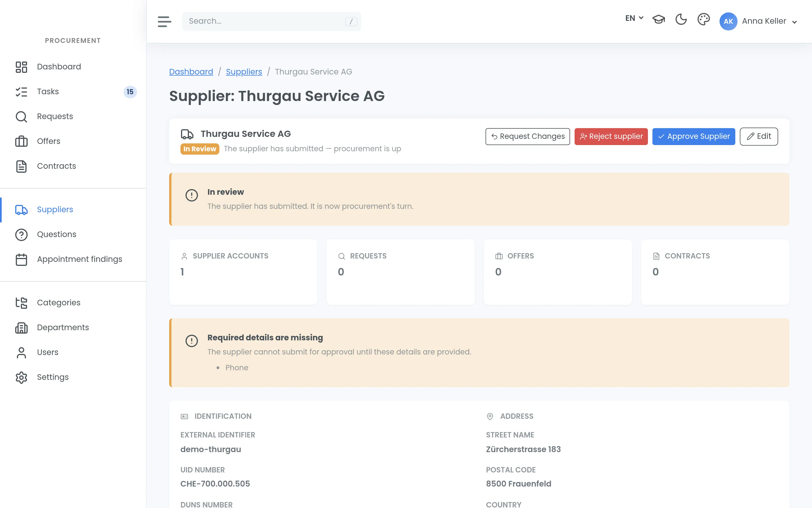Click the missing Phone list item

[x=237, y=367]
